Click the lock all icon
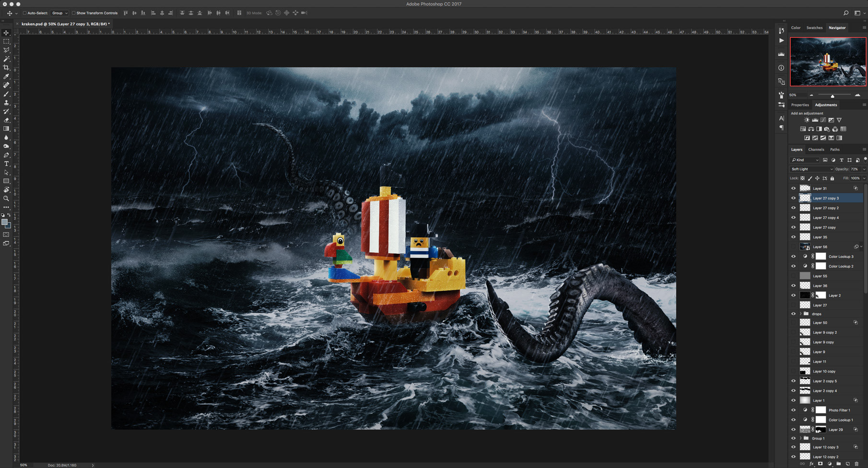 [832, 178]
